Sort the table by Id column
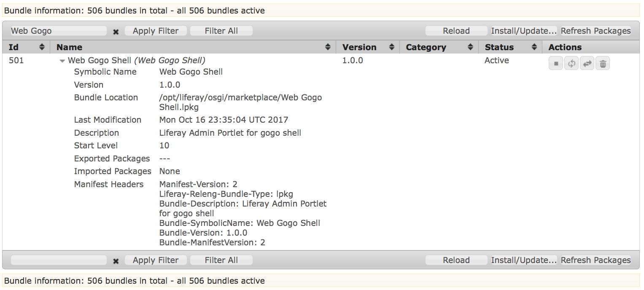The height and width of the screenshot is (290, 644). 42,47
